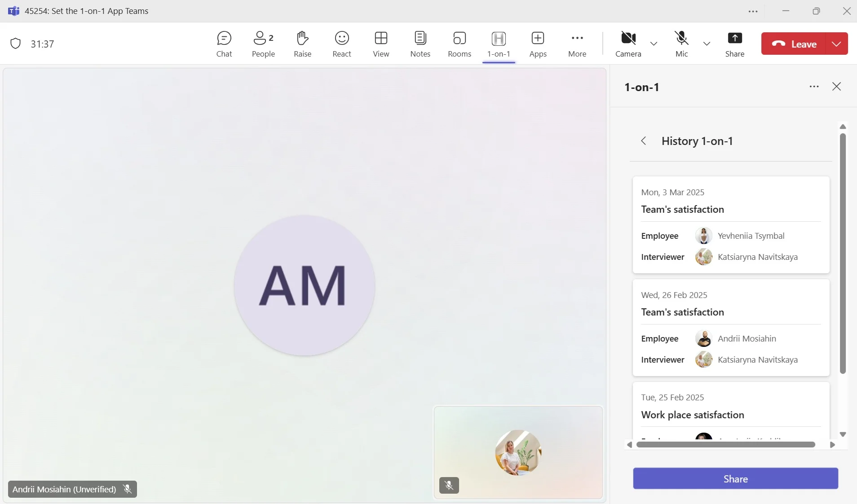
Task: Open the Chat panel
Action: tap(224, 44)
